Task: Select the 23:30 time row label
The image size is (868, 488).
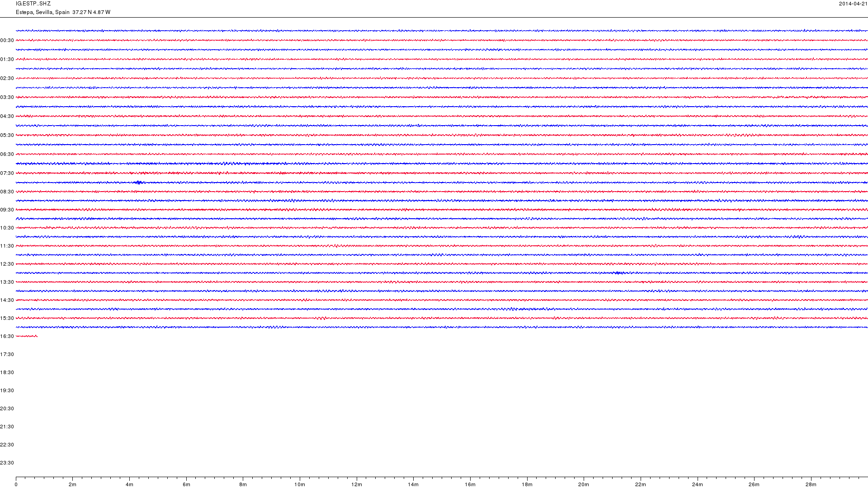Action: [7, 463]
